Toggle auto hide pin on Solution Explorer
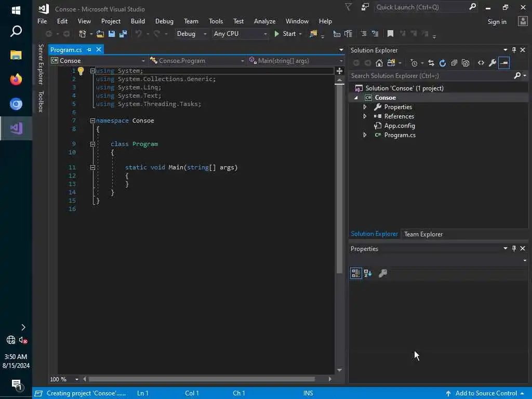The width and height of the screenshot is (532, 399). click(514, 50)
